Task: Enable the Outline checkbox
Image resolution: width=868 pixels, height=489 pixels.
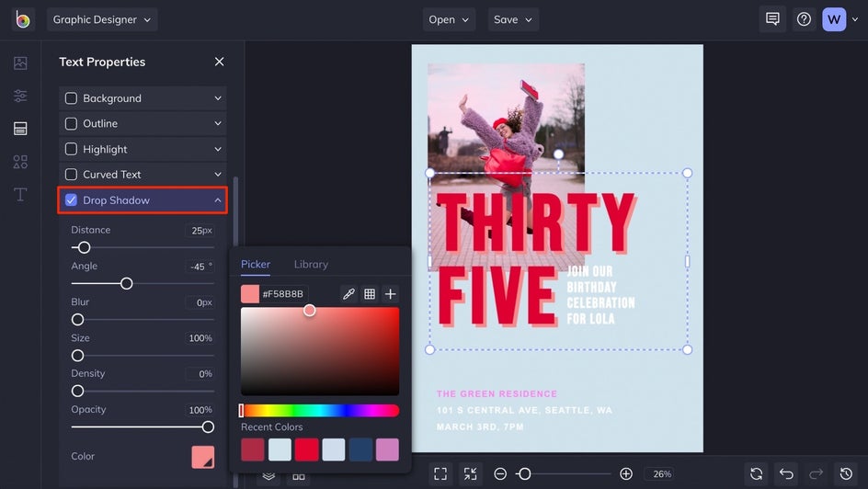Action: tap(71, 123)
